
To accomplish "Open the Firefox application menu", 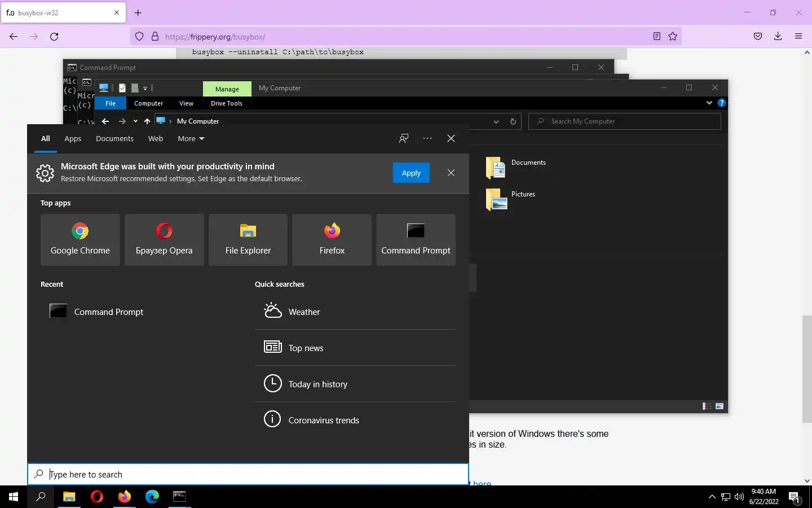I will coord(798,37).
